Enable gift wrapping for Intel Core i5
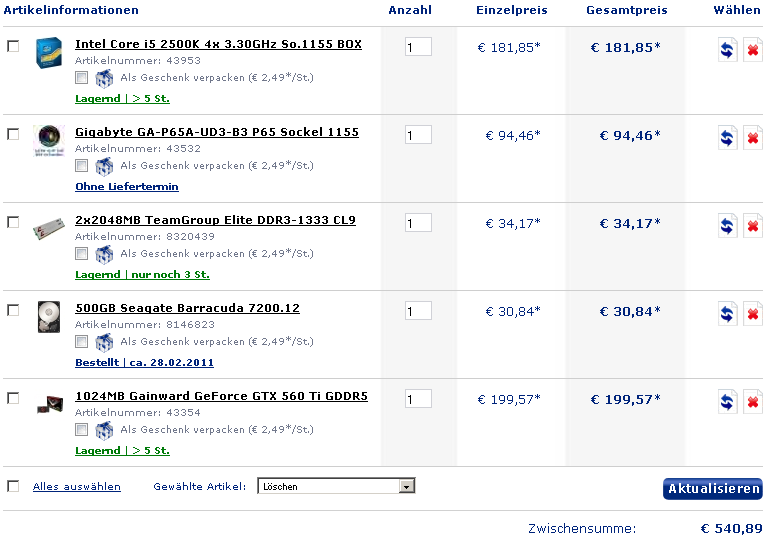 click(x=82, y=78)
